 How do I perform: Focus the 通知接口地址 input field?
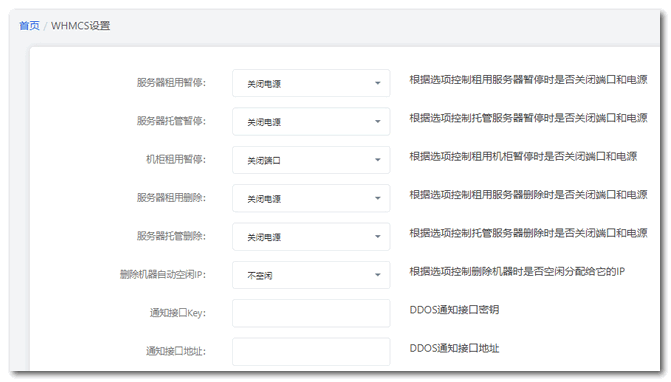pyautogui.click(x=311, y=351)
